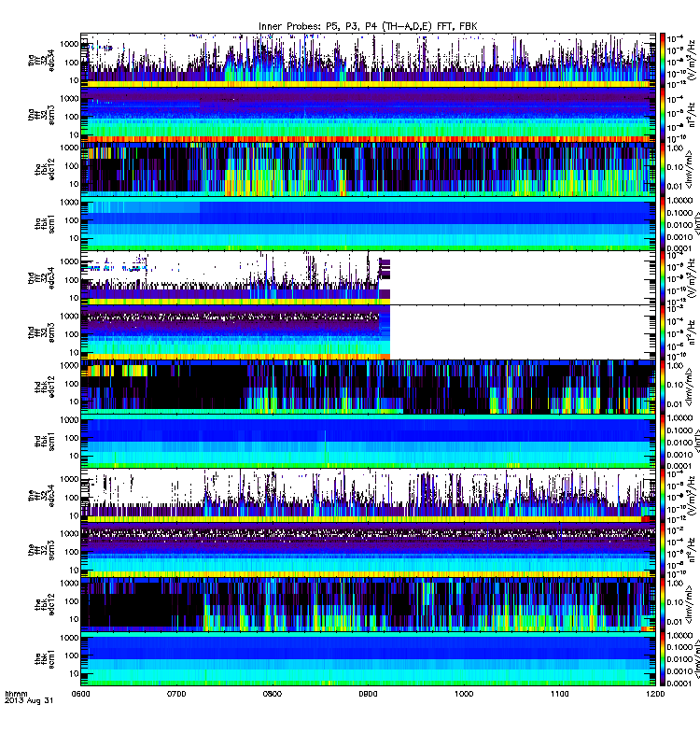
Task: Select the 0900 time axis label
Action: [368, 694]
